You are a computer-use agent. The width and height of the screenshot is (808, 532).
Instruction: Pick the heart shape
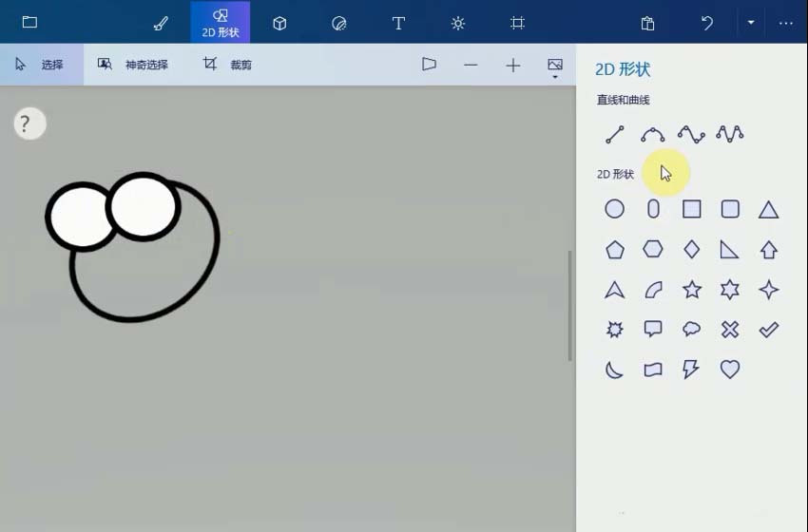pos(730,370)
